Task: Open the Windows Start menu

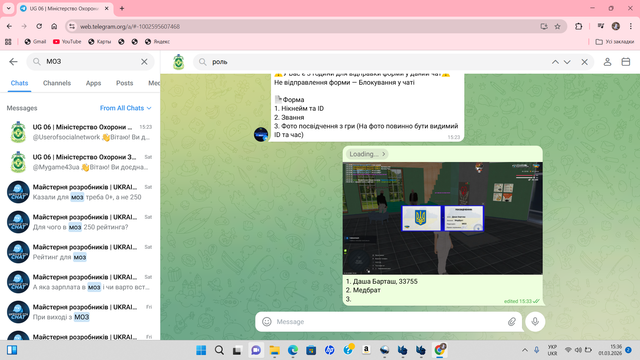Action: click(x=201, y=350)
